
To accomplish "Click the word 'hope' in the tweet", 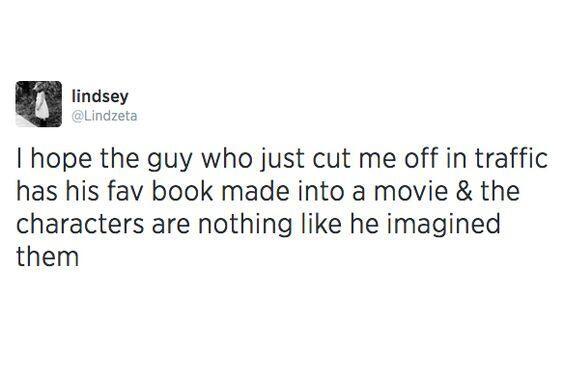I will pos(61,160).
